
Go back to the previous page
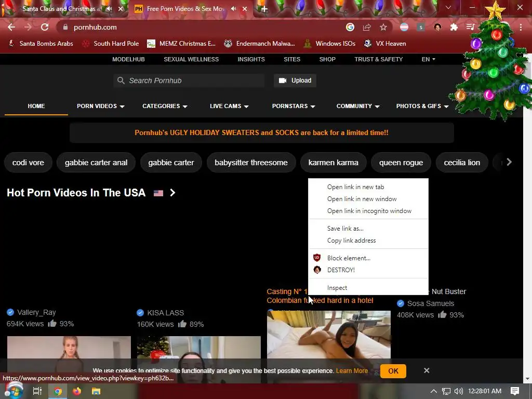11,27
